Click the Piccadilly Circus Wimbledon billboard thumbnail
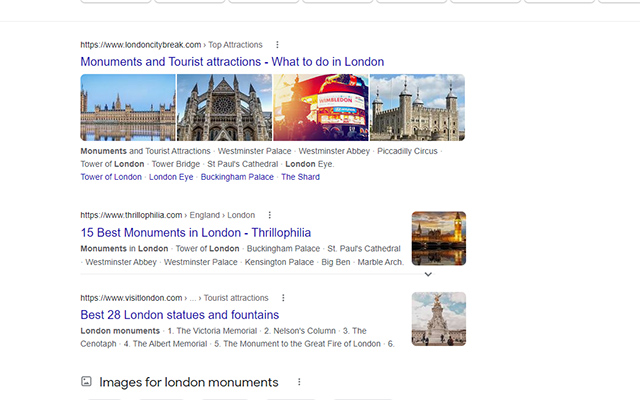 pyautogui.click(x=321, y=107)
